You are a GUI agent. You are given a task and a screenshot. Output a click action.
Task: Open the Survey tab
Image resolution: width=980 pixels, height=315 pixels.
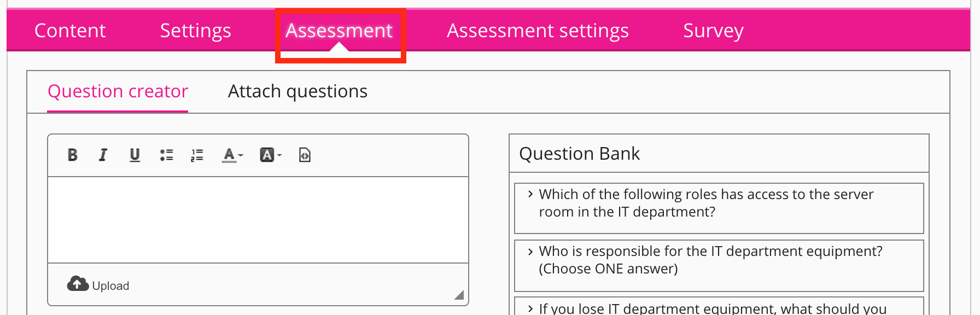click(713, 31)
